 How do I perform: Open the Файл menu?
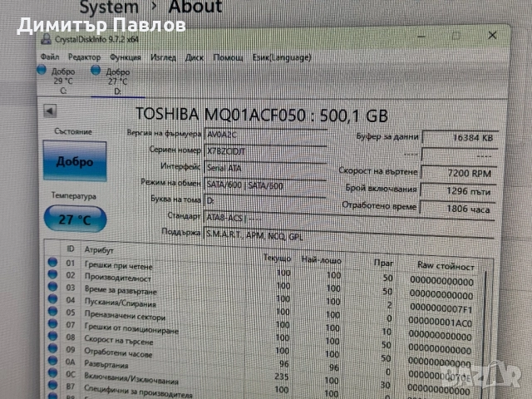50,57
